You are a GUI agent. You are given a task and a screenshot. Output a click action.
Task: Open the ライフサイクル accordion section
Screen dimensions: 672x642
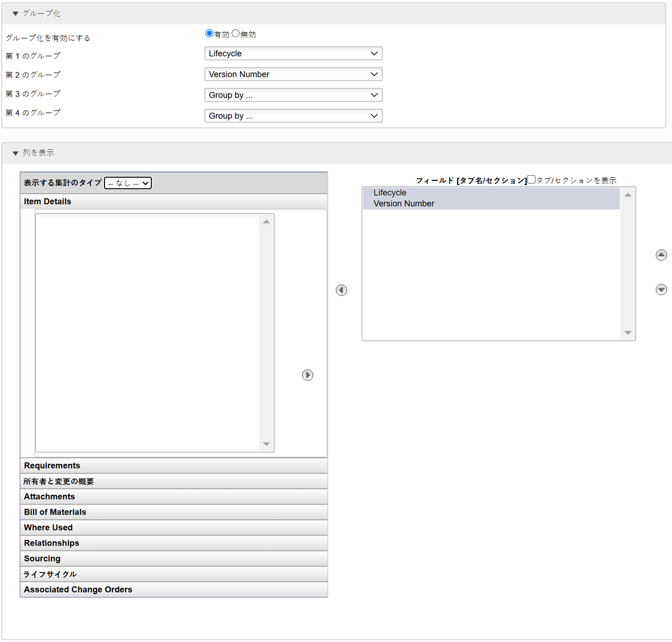click(x=174, y=574)
